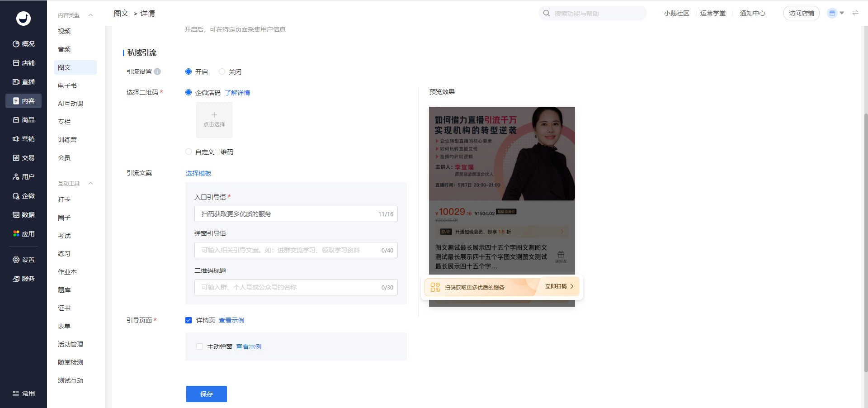Open the 概况 overview panel

coord(24,44)
